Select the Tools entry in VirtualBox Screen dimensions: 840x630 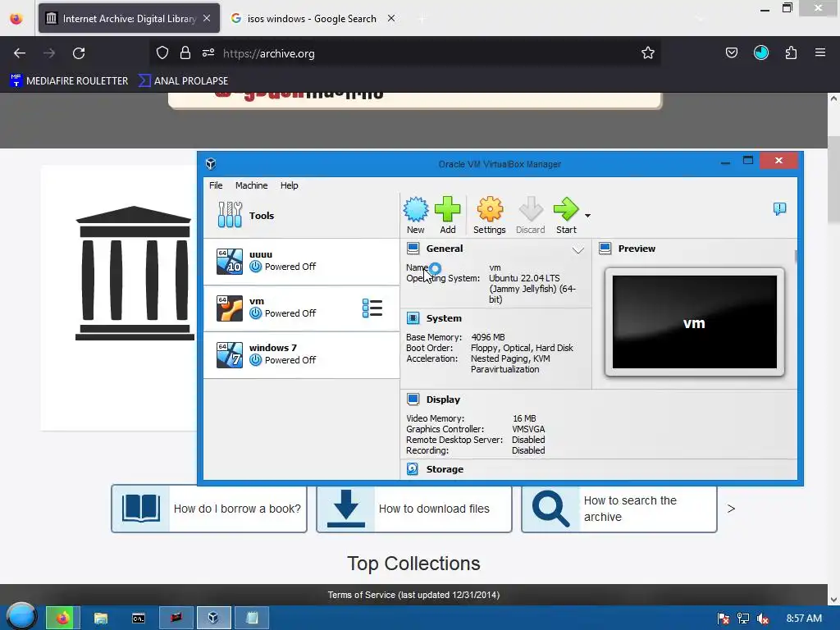(302, 216)
